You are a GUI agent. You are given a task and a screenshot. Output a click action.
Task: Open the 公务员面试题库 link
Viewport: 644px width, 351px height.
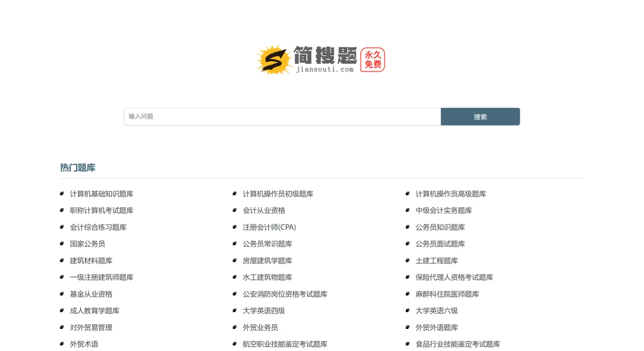click(x=440, y=244)
